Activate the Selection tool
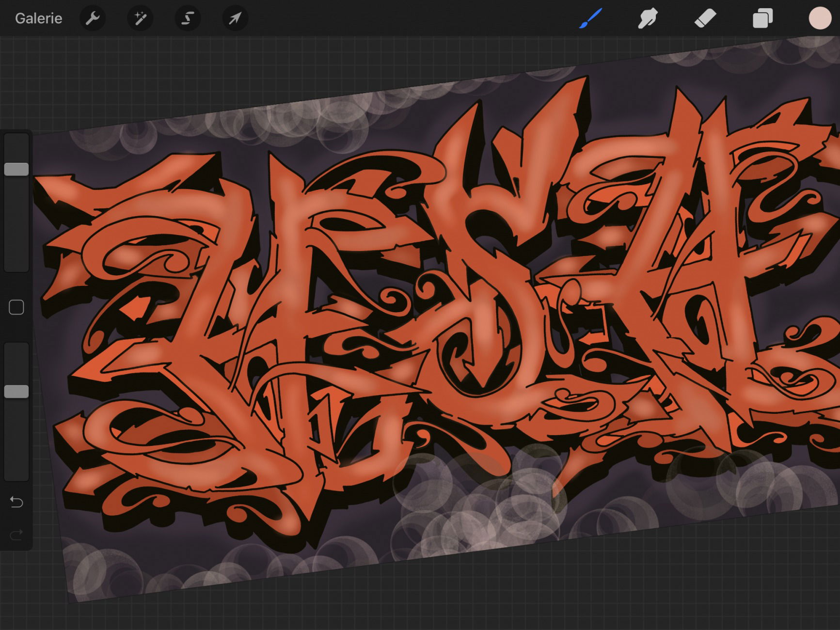 (x=188, y=18)
